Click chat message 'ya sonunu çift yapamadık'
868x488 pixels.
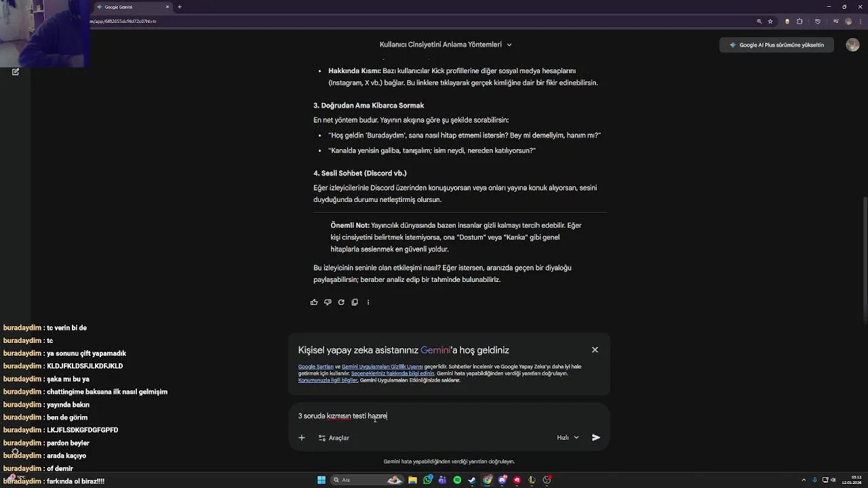coord(86,354)
